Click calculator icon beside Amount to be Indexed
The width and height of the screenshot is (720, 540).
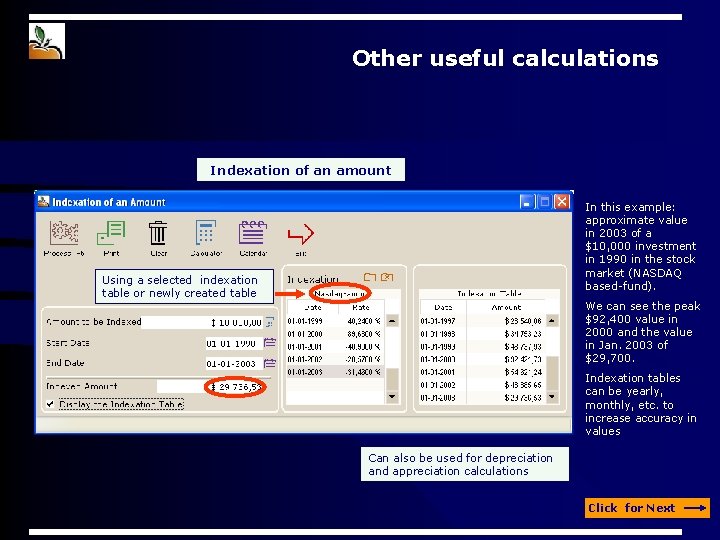click(270, 322)
